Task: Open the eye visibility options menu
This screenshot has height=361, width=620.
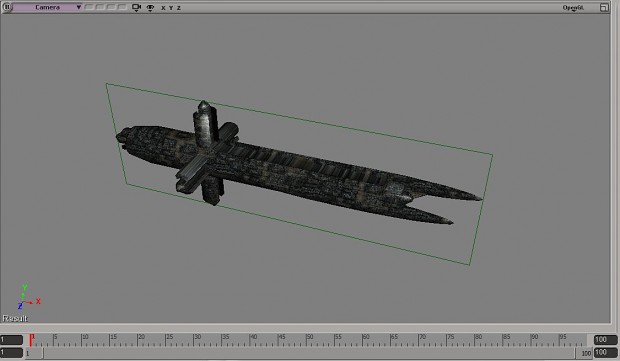Action: 150,8
